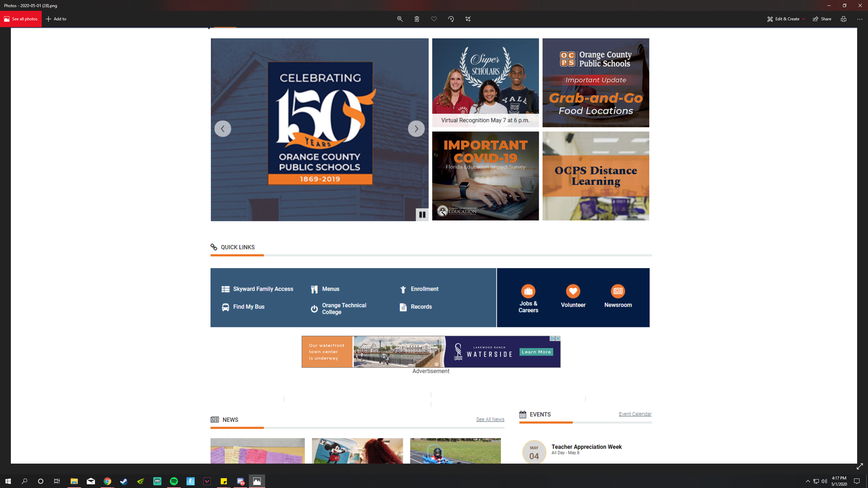Close the advertisement with X icon
This screenshot has width=868, height=488.
coord(558,339)
